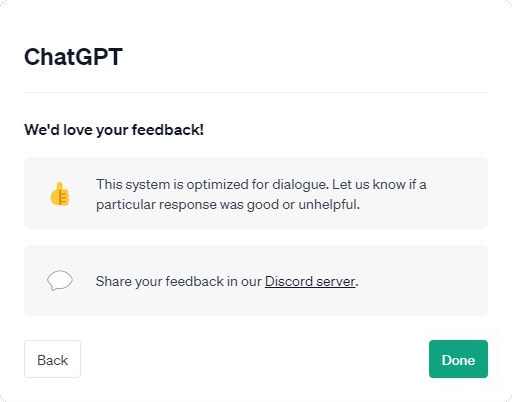
Task: Click the horizontal divider under ChatGPT title
Action: coord(256,92)
